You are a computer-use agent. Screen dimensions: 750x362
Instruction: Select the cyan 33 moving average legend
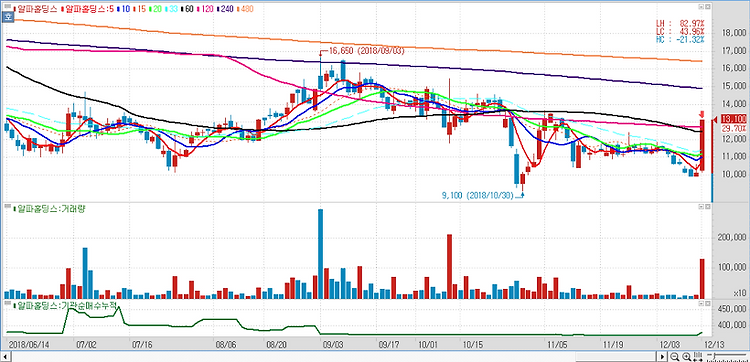click(171, 9)
